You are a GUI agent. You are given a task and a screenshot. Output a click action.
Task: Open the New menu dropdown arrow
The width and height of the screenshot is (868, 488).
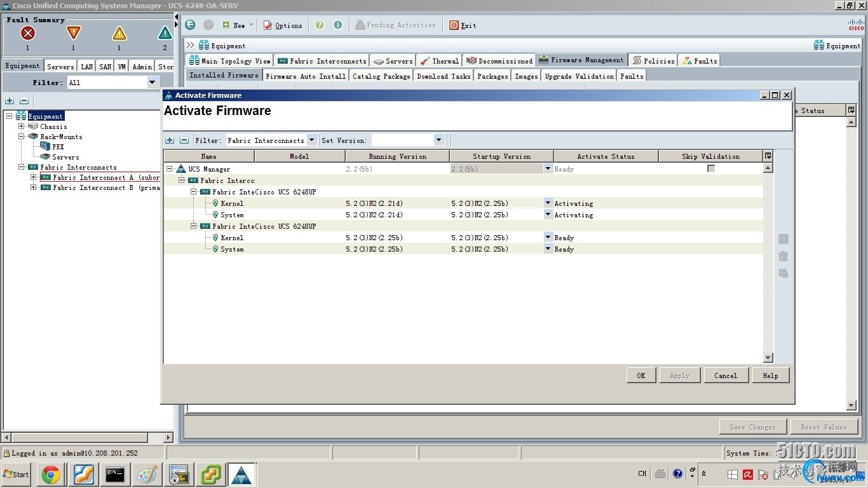pos(251,25)
